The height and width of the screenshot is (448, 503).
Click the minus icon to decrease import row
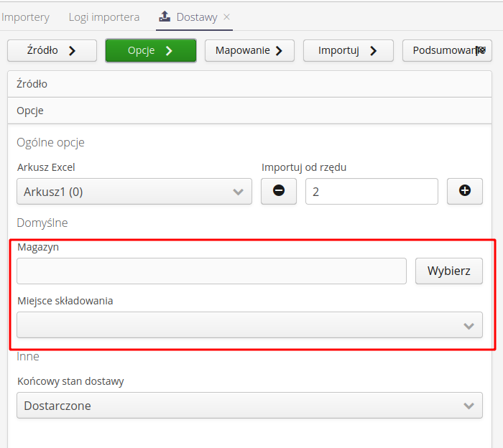[x=279, y=191]
